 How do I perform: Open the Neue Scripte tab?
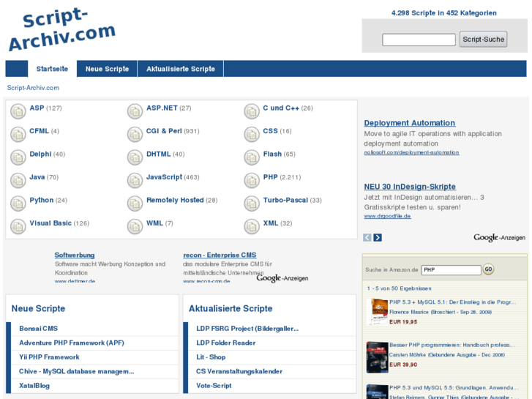click(x=108, y=69)
